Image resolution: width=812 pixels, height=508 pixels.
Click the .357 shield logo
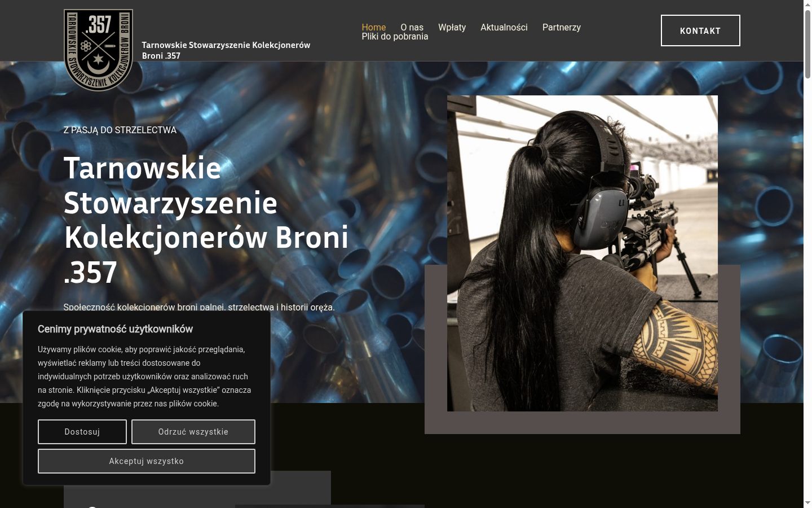99,50
